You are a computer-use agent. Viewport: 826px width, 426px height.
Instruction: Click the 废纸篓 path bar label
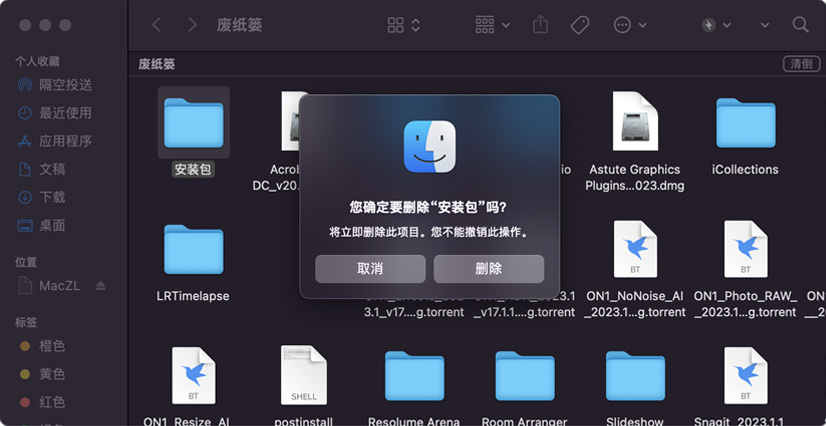click(x=156, y=64)
